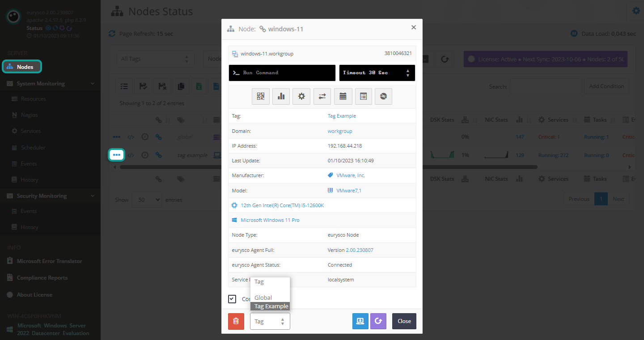Open the Timeout 30 Sec dropdown
This screenshot has height=340, width=644.
click(377, 73)
